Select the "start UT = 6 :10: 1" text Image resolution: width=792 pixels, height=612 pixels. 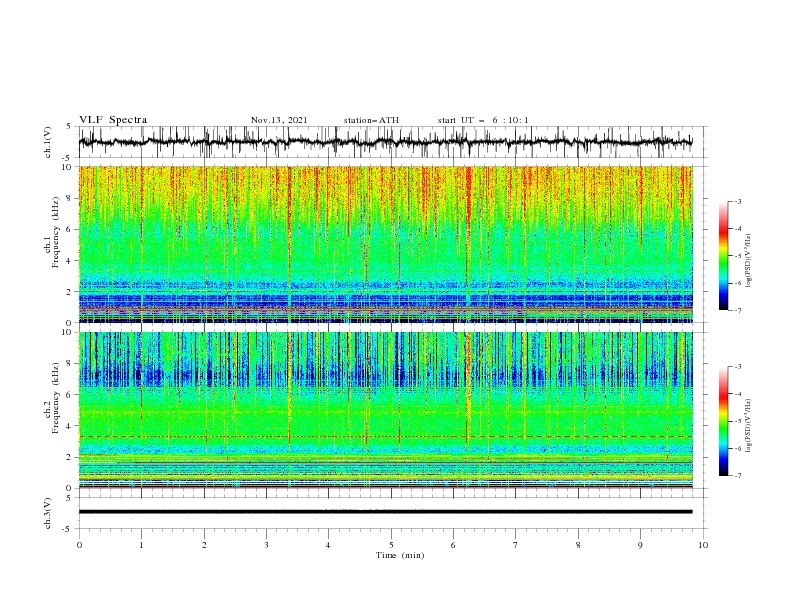483,120
